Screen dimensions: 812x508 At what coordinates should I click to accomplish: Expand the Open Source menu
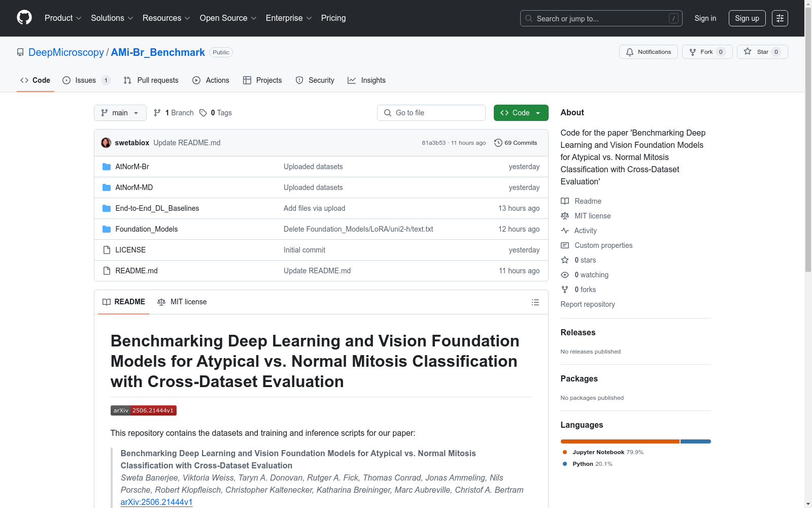(x=228, y=18)
